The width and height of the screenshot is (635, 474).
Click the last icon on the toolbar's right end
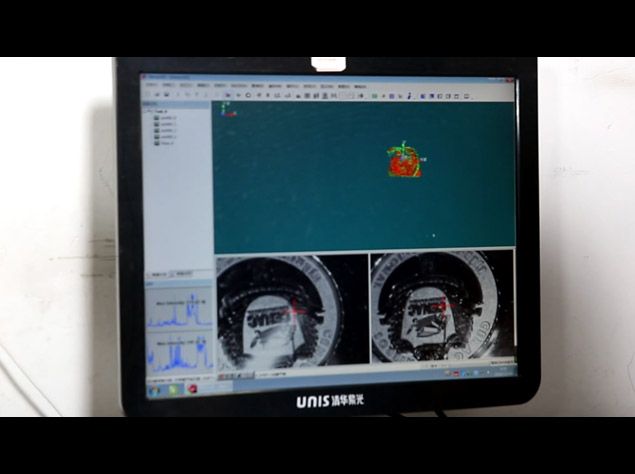[x=470, y=96]
